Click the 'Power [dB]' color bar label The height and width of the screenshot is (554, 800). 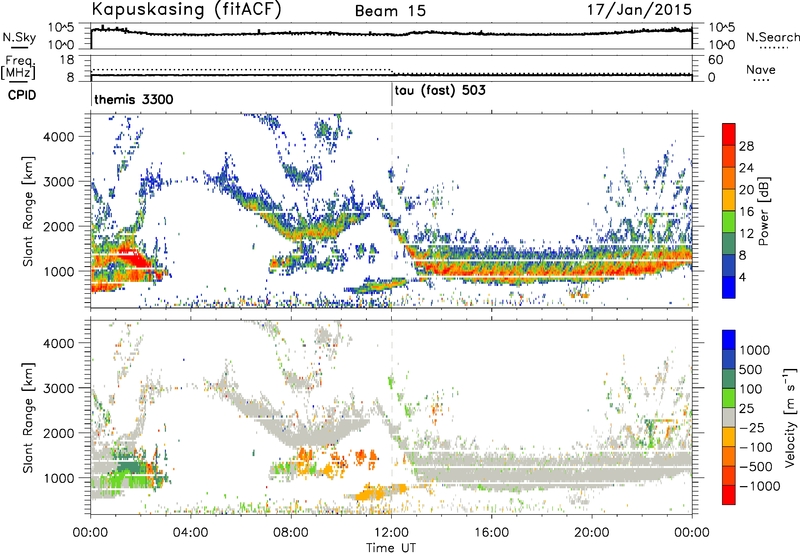tap(763, 211)
